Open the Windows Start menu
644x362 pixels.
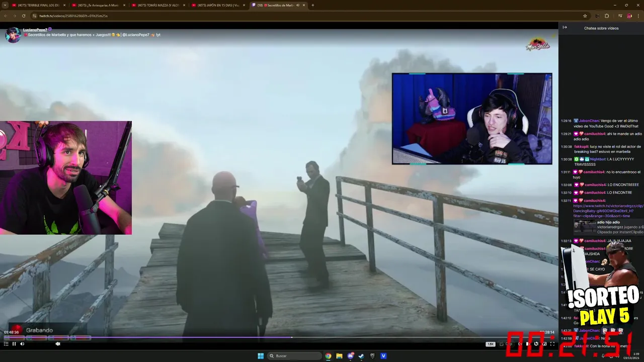pyautogui.click(x=261, y=356)
